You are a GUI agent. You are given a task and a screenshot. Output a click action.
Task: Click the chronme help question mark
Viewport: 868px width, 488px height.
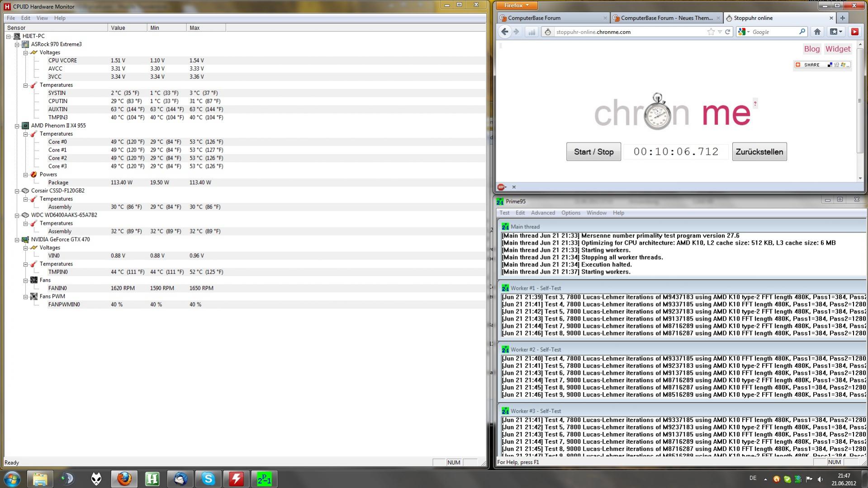click(754, 104)
